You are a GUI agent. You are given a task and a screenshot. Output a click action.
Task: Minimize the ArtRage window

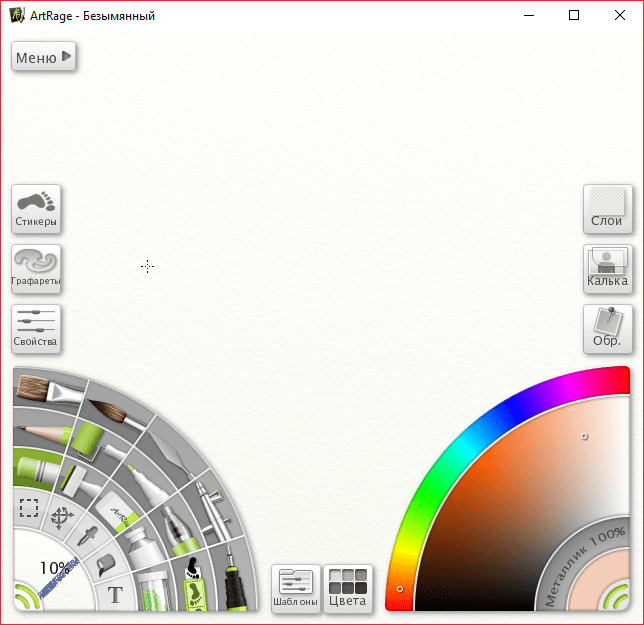pyautogui.click(x=529, y=16)
